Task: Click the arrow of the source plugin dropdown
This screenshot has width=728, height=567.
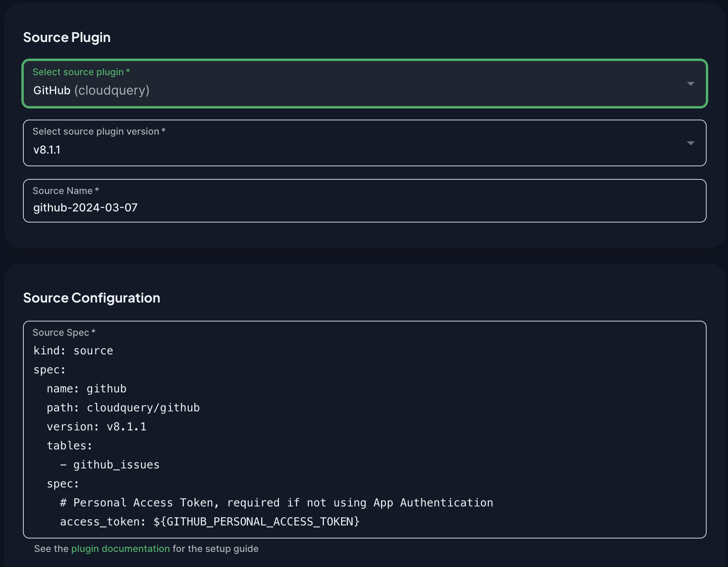Action: 690,84
